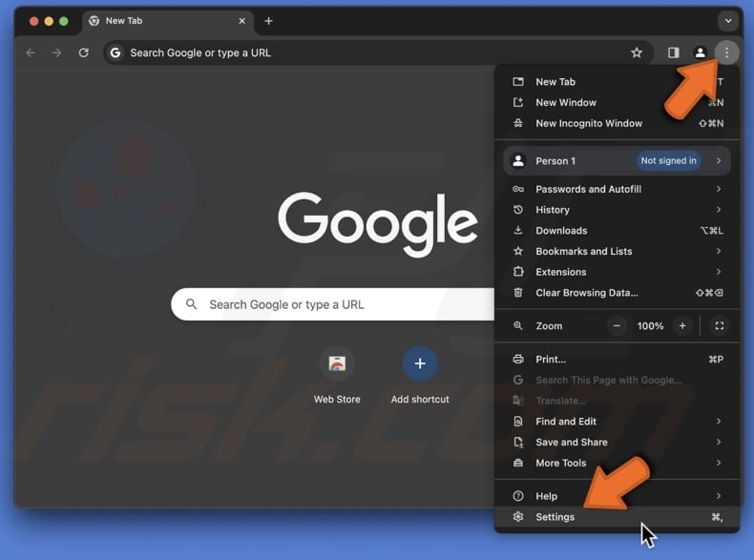Viewport: 754px width, 560px height.
Task: Expand Find and Edit chevron
Action: [x=719, y=421]
